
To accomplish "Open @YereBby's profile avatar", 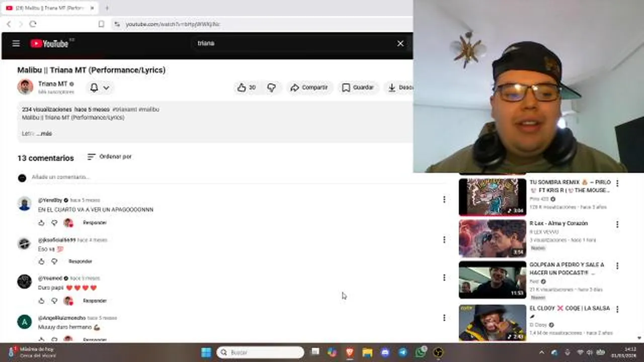I will click(x=24, y=204).
